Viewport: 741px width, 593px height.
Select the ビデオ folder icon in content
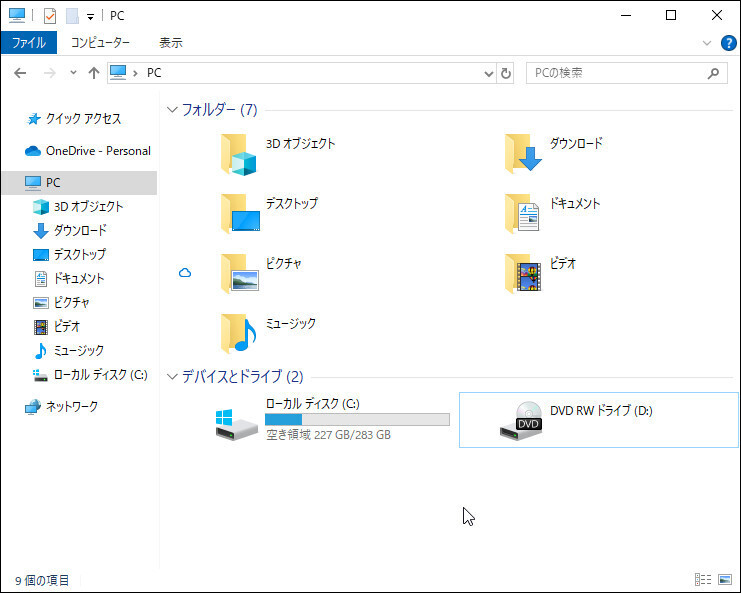523,273
